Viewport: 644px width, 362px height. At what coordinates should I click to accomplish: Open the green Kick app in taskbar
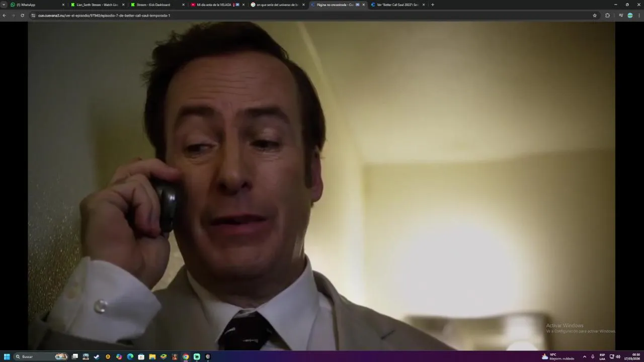click(197, 356)
